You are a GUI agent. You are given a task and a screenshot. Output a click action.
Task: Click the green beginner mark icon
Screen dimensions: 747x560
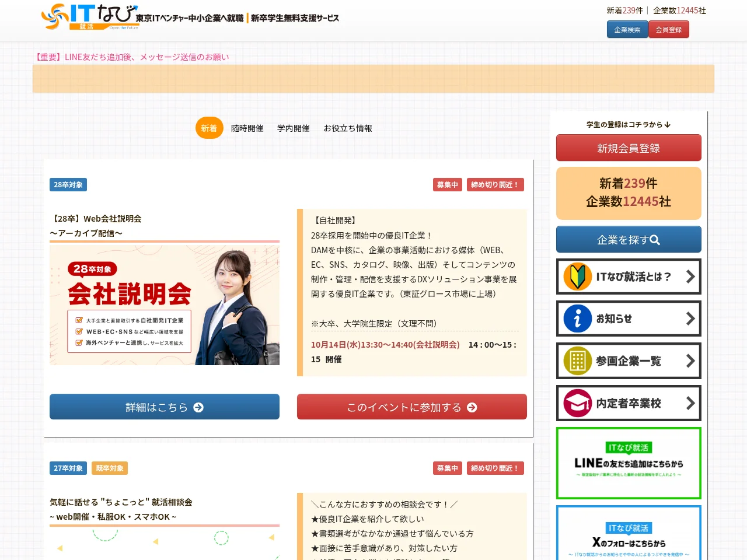[x=578, y=276]
